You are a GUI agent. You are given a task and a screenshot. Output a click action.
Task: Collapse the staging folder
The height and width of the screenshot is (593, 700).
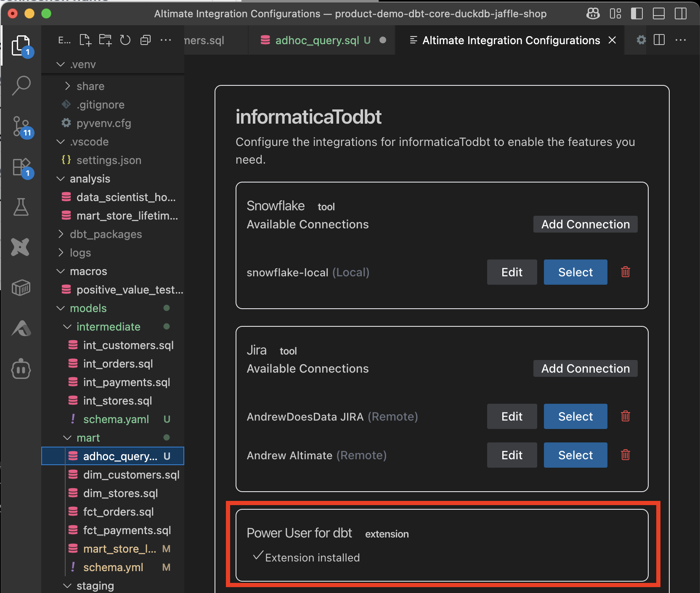(113, 586)
